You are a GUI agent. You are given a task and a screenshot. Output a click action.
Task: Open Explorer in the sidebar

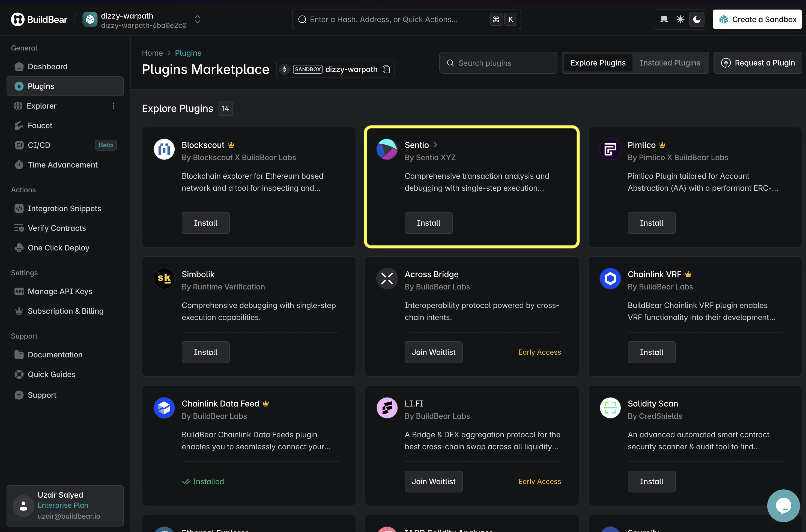[x=42, y=106]
